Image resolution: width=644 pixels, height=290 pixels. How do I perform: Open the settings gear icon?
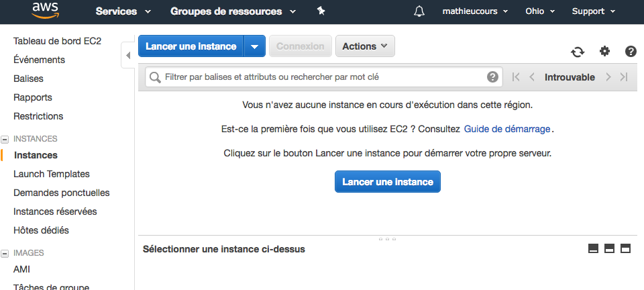click(x=605, y=51)
